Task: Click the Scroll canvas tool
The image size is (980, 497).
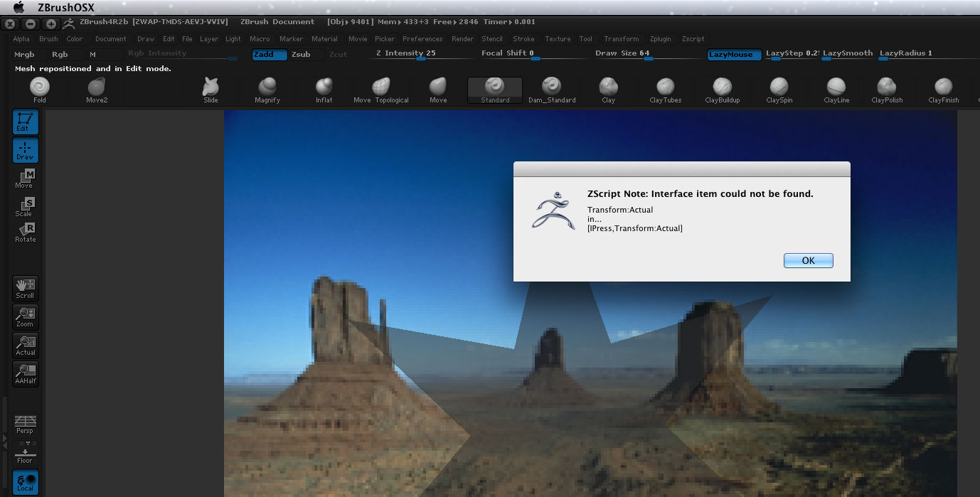Action: click(x=26, y=289)
